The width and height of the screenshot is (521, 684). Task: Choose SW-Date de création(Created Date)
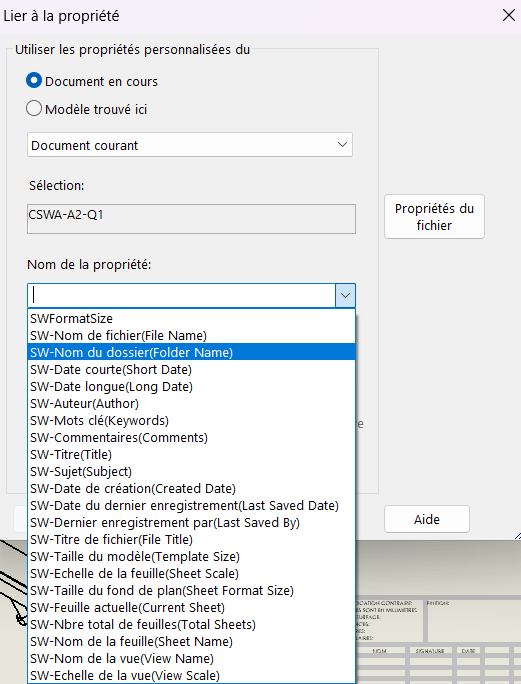pos(192,489)
